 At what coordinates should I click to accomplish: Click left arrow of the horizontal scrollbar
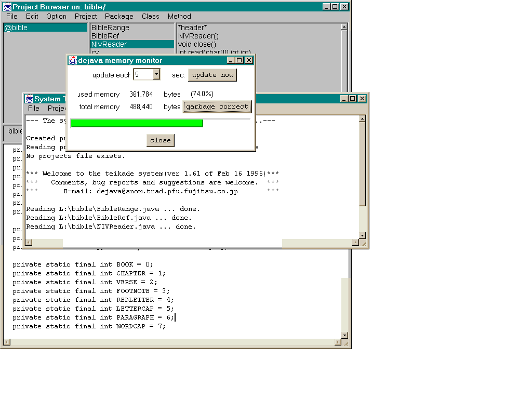[29, 242]
